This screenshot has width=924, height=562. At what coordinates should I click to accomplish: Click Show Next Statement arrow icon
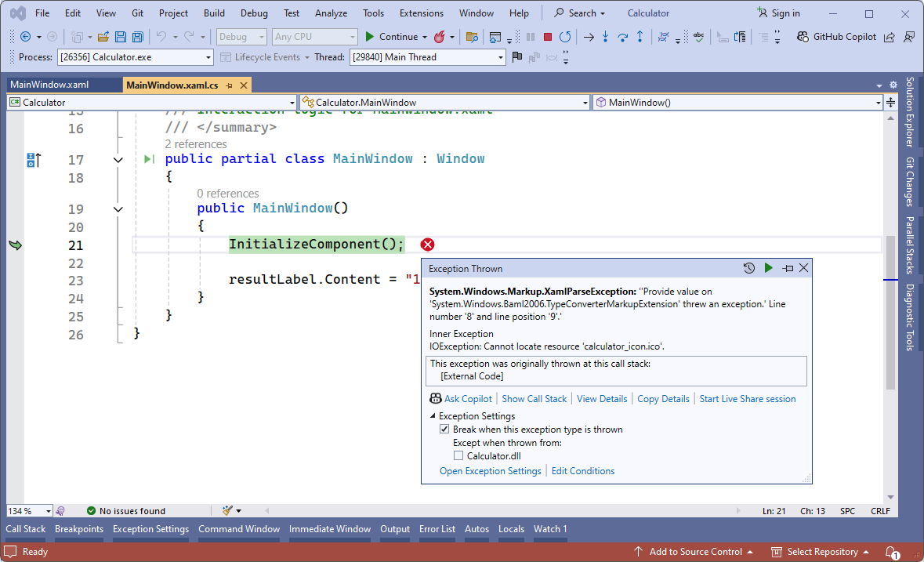click(x=589, y=37)
